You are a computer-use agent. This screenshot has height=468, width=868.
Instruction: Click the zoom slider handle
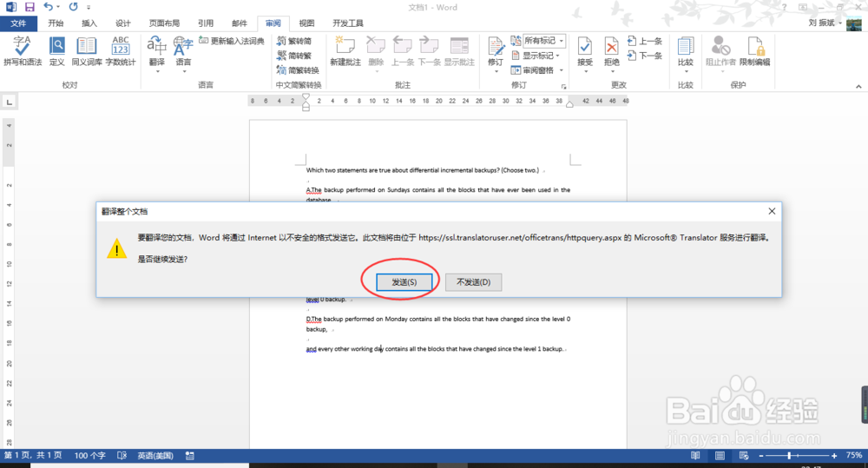point(789,455)
